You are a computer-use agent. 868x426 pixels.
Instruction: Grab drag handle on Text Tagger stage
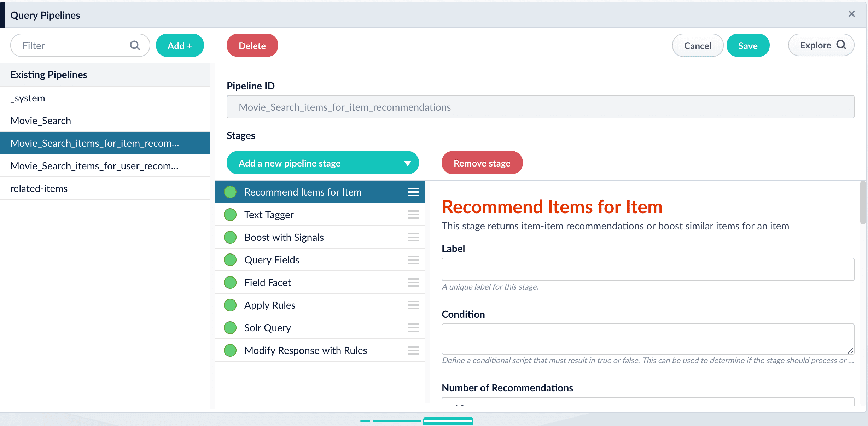pyautogui.click(x=413, y=215)
